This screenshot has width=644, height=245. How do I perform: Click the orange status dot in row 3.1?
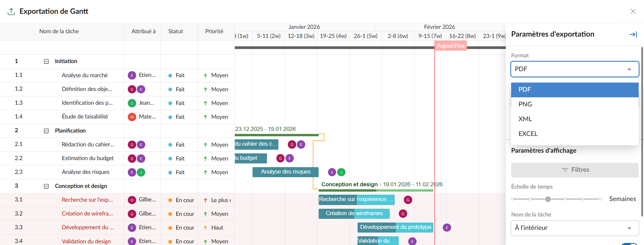click(x=170, y=200)
